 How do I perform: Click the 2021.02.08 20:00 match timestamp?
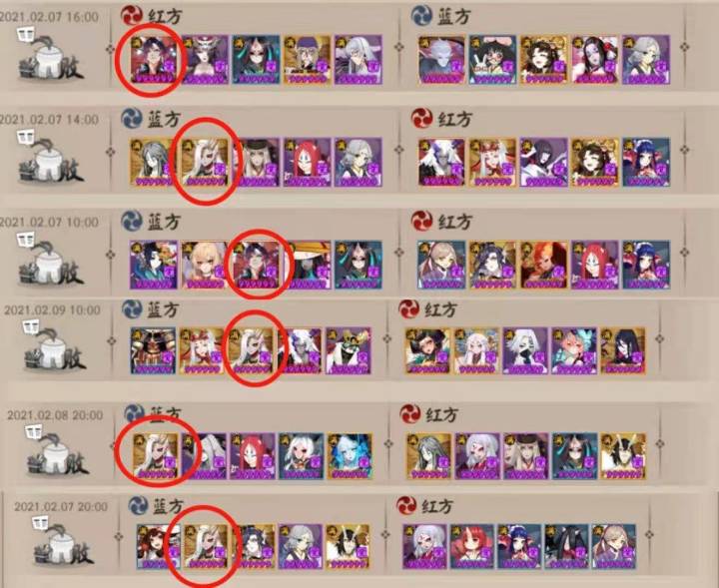coord(55,415)
